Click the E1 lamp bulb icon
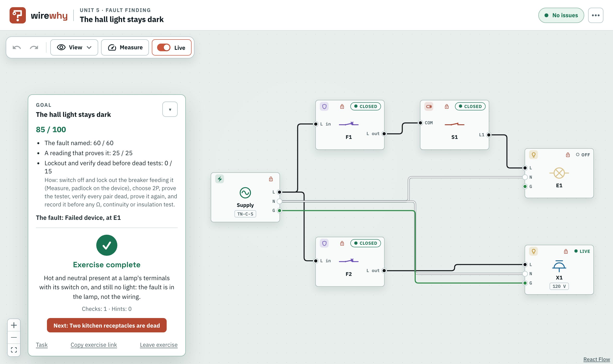Screen dimensions: 613x364 point(534,155)
